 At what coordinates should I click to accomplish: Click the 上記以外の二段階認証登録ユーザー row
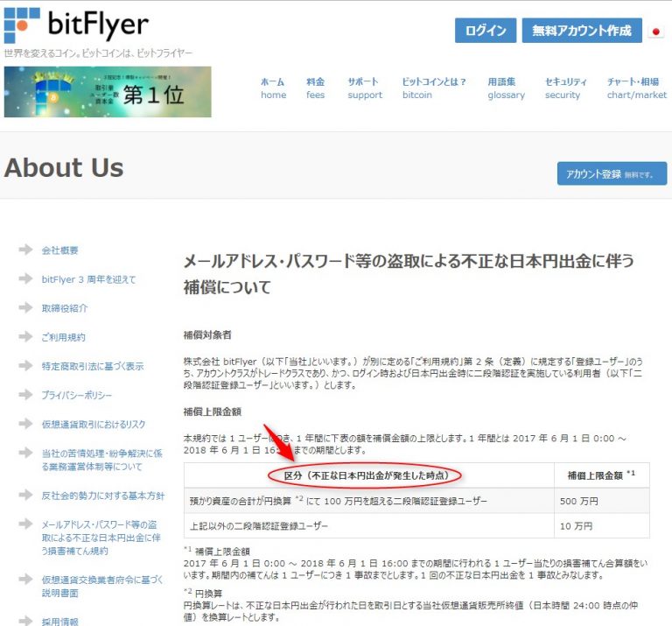pos(416,525)
